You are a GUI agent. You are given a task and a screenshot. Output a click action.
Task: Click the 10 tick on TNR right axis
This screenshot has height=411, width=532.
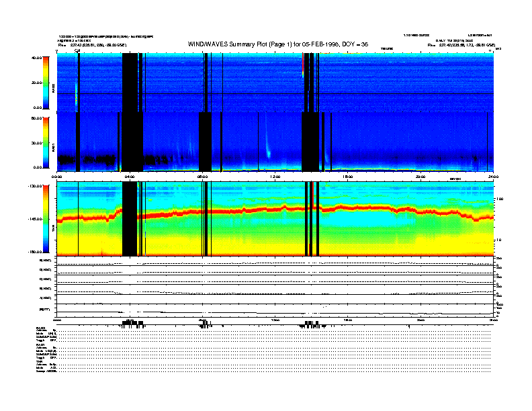(x=500, y=240)
